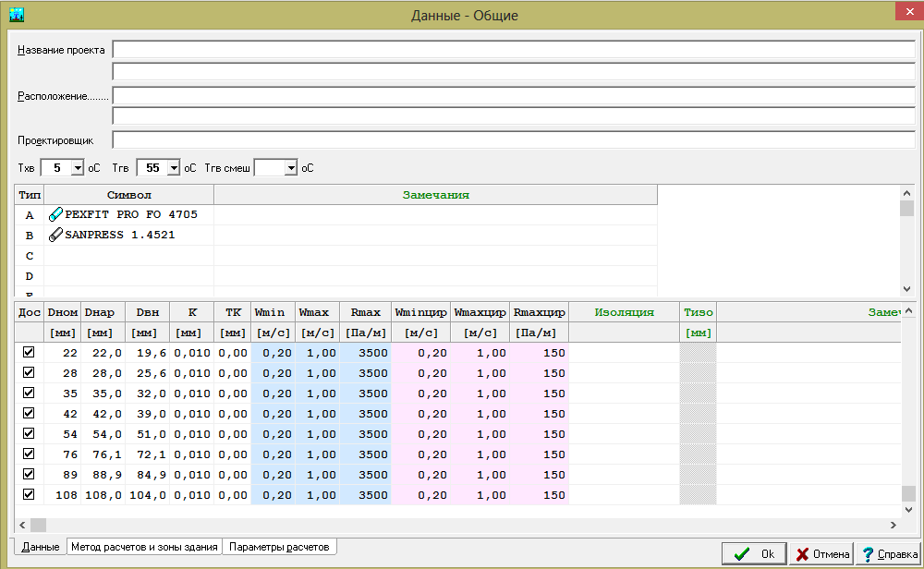Click left arrow of horizontal table scrollbar

22,525
